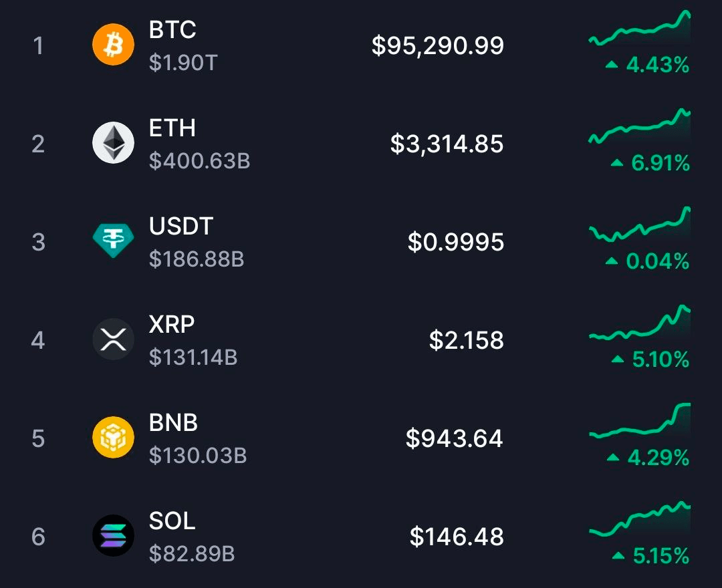This screenshot has height=588, width=722.
Task: Select the Solana SOL coin icon
Action: [114, 535]
